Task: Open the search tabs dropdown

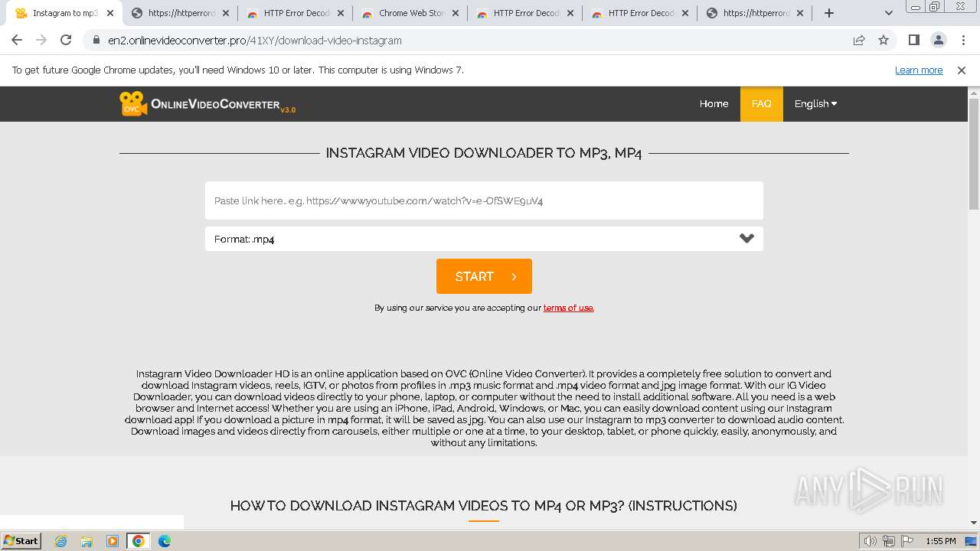Action: (888, 13)
